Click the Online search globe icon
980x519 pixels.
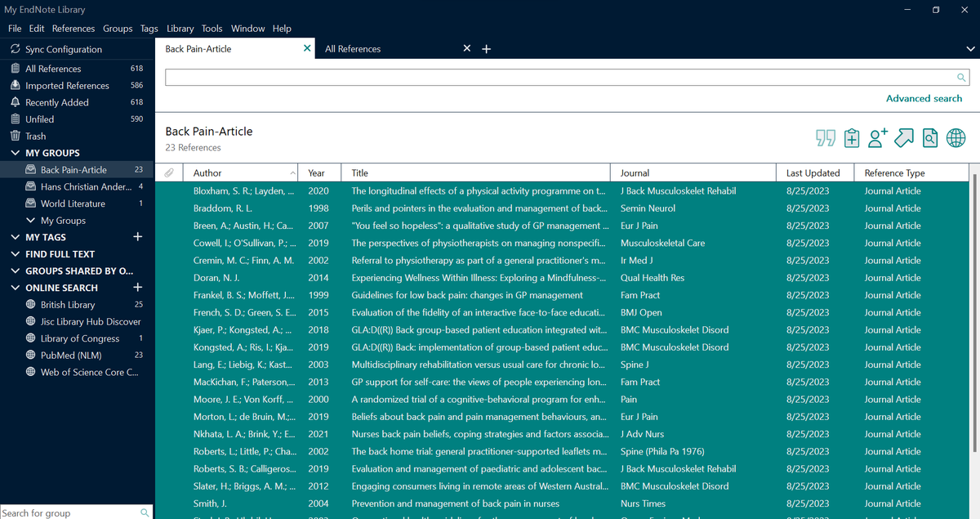[956, 138]
